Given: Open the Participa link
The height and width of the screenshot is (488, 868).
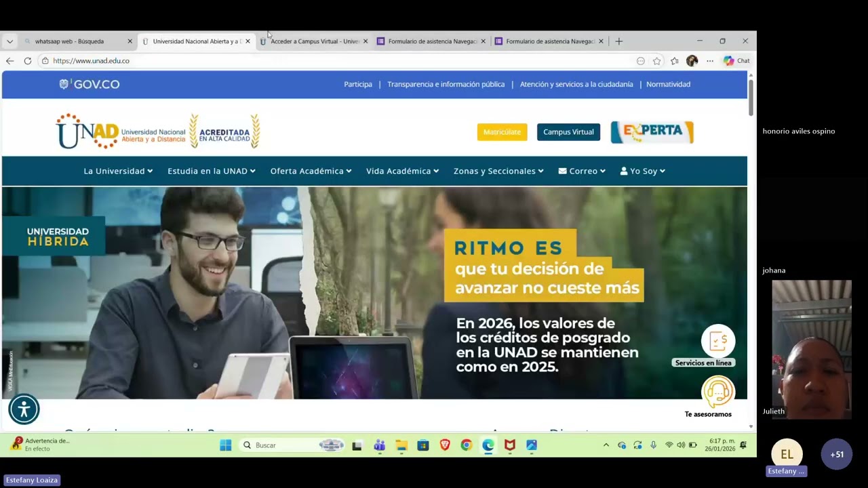Looking at the screenshot, I should click(x=358, y=84).
